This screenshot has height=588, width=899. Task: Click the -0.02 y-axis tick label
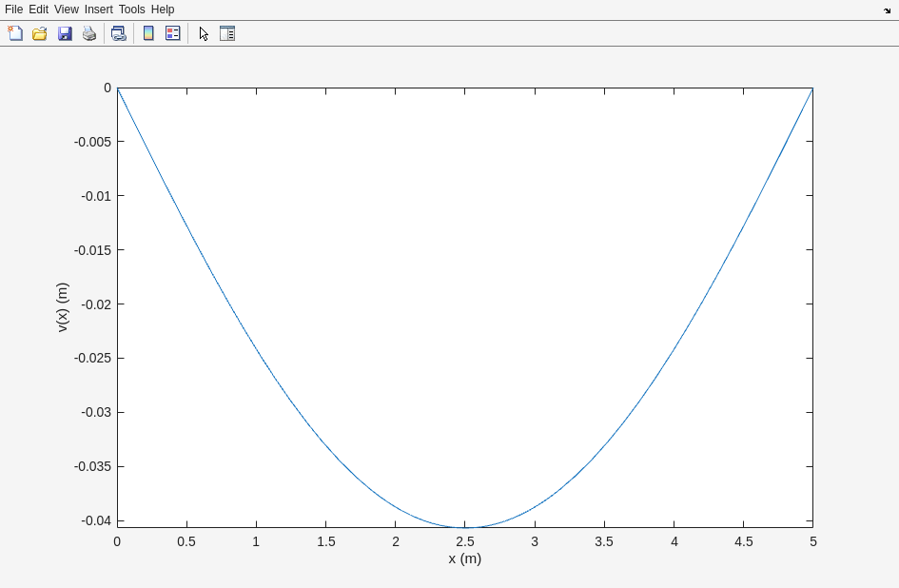tap(96, 304)
